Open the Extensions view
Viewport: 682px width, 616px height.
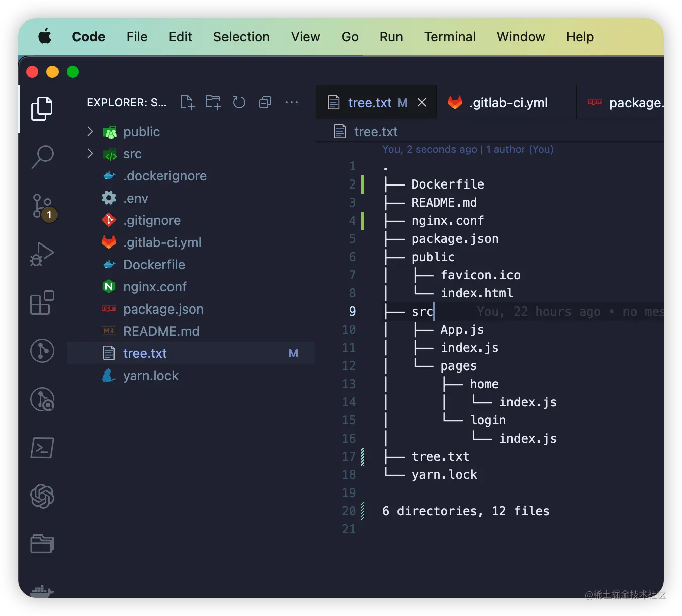(42, 302)
